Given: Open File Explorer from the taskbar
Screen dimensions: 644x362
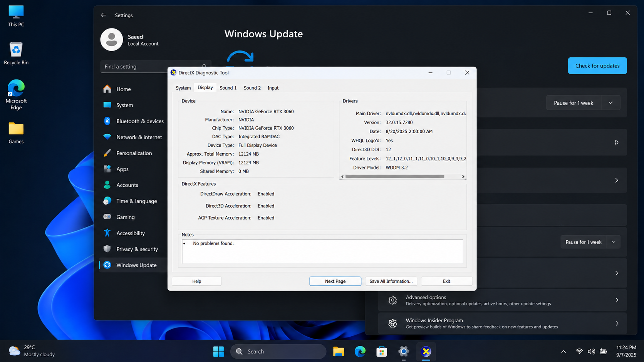Looking at the screenshot, I should click(x=339, y=351).
